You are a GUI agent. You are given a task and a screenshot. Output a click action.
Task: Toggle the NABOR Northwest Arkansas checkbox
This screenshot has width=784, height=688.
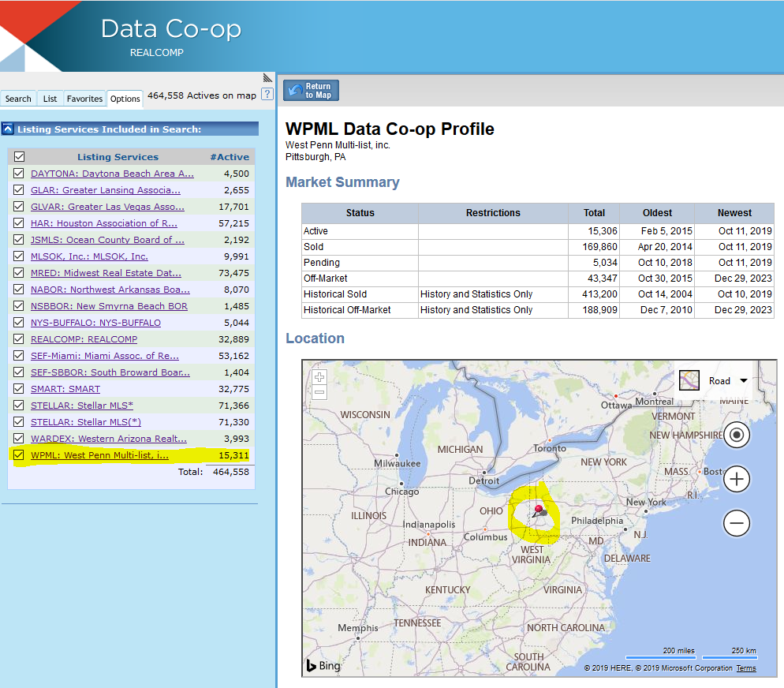click(x=18, y=289)
